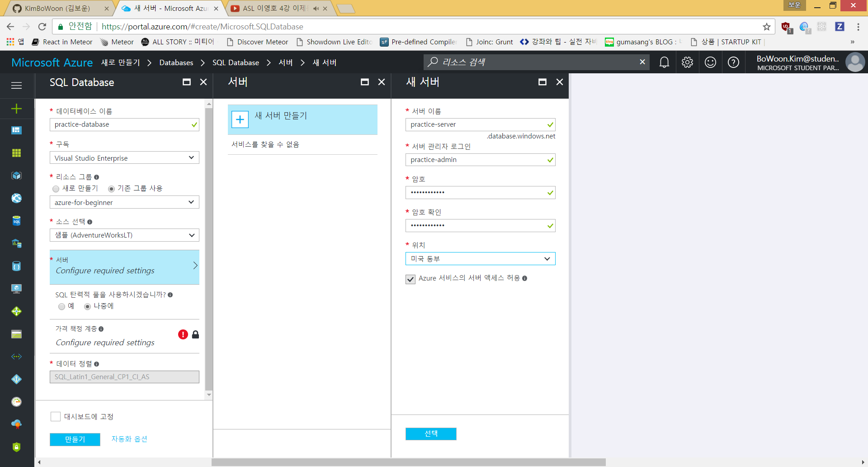Expand pricing tier required settings row
Image resolution: width=868 pixels, height=467 pixels.
click(x=124, y=336)
